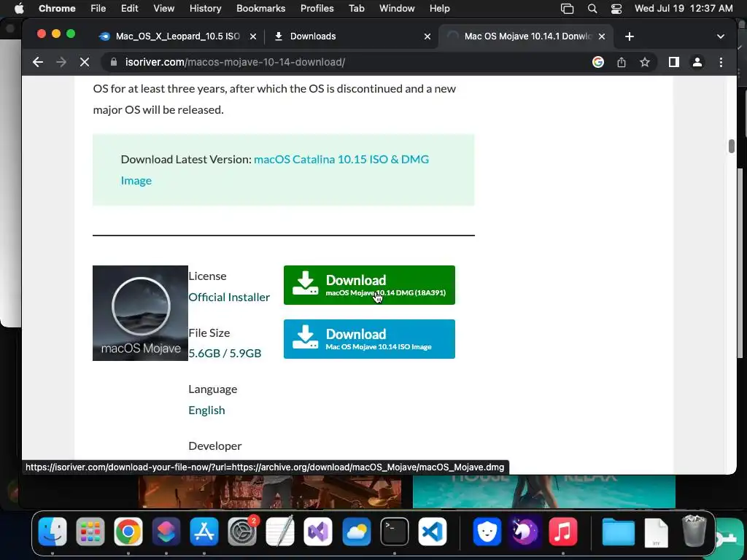The width and height of the screenshot is (747, 560).
Task: Click the 5.6GB / 5.9GB file size
Action: point(225,354)
